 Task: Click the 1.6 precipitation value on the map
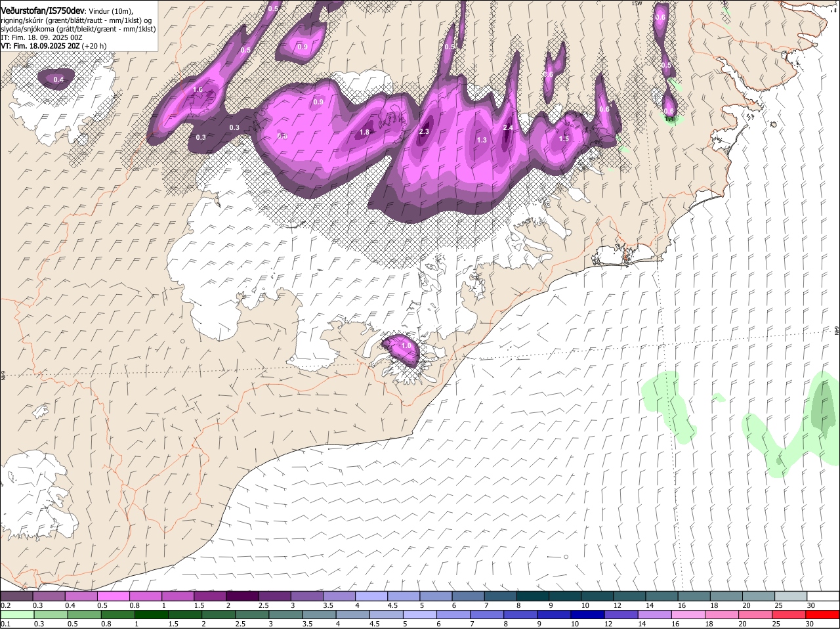[198, 90]
